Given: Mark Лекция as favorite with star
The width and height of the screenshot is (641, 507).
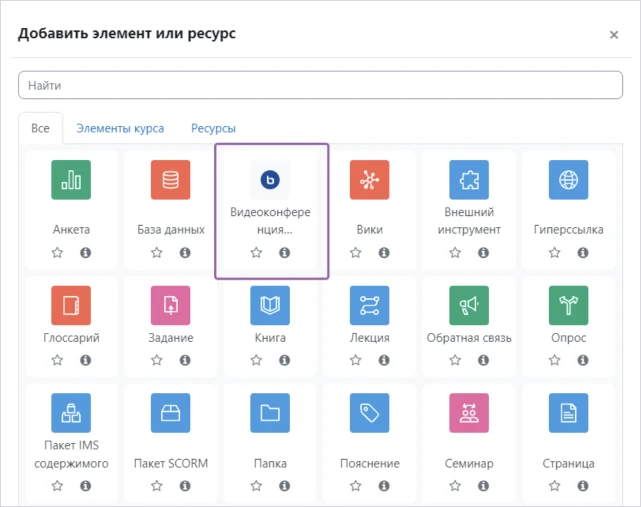Looking at the screenshot, I should tap(356, 361).
